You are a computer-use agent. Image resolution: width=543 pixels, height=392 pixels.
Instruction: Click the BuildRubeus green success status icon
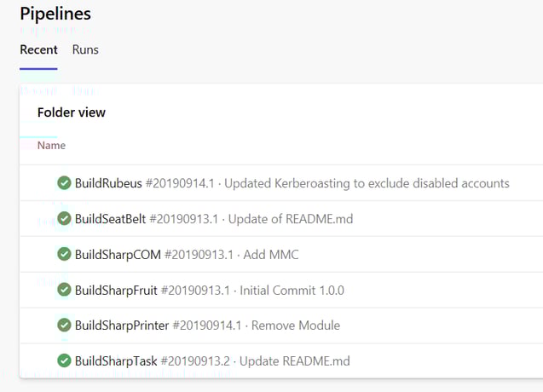point(64,183)
